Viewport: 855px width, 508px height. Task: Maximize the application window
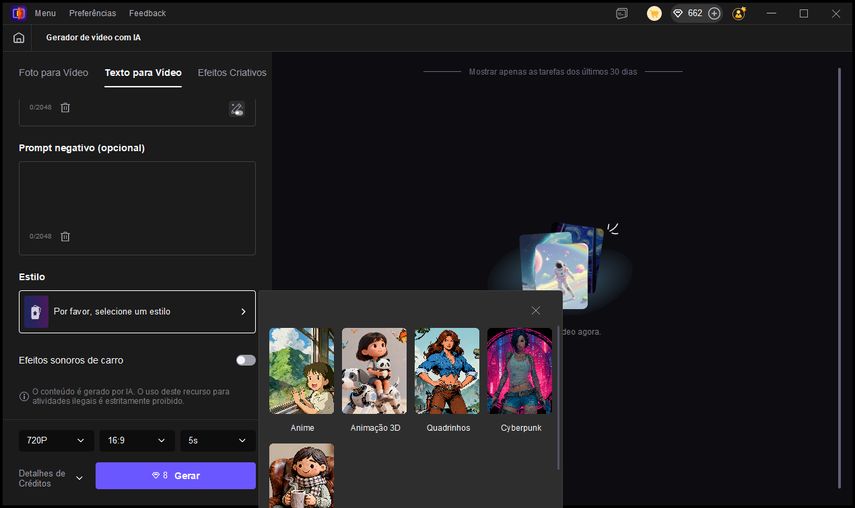pyautogui.click(x=804, y=13)
